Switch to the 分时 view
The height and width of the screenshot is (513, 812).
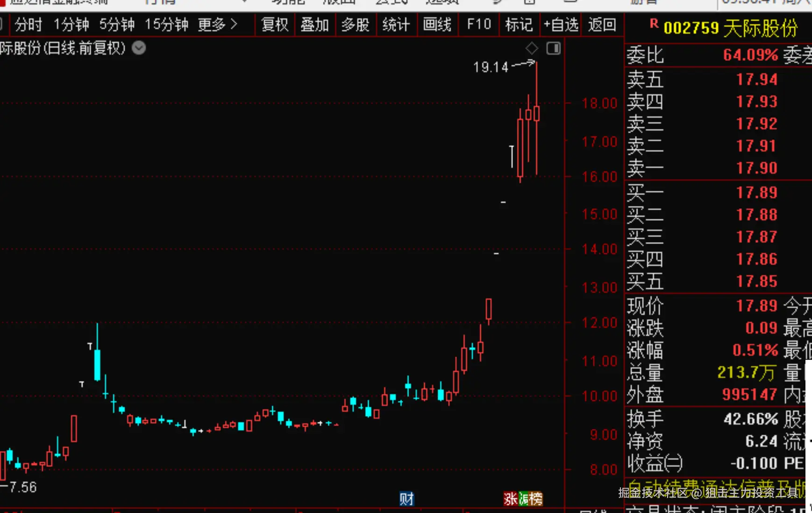click(28, 24)
